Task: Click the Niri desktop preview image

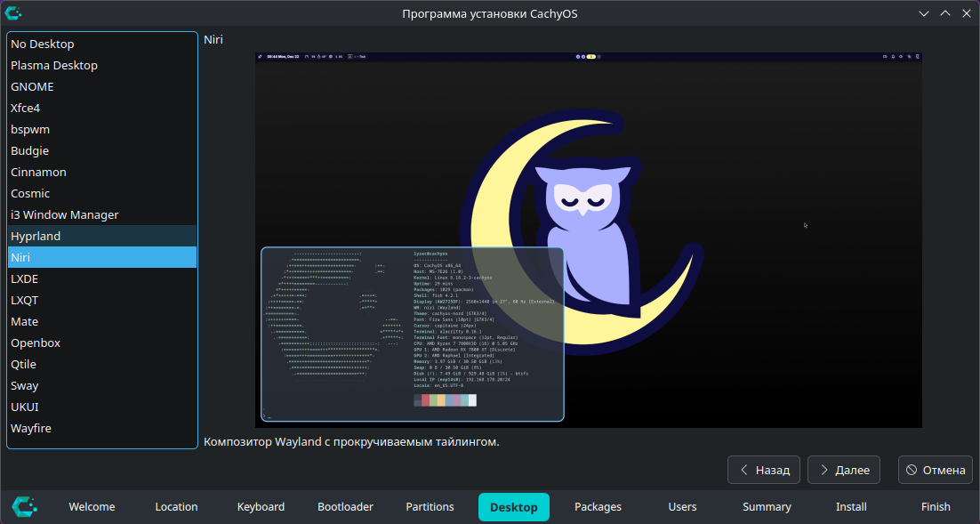Action: tap(588, 240)
